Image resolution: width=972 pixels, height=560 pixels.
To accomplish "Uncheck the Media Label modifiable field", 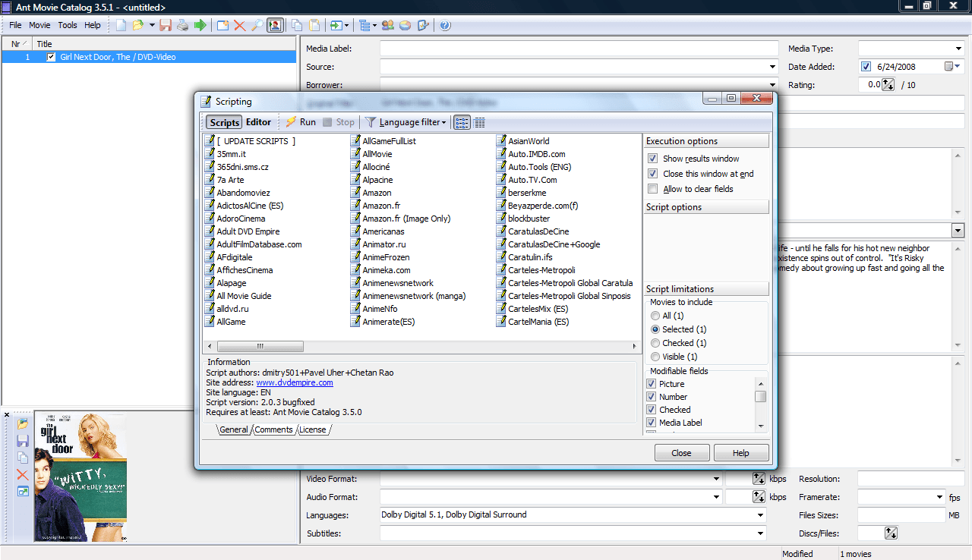I will coord(651,423).
